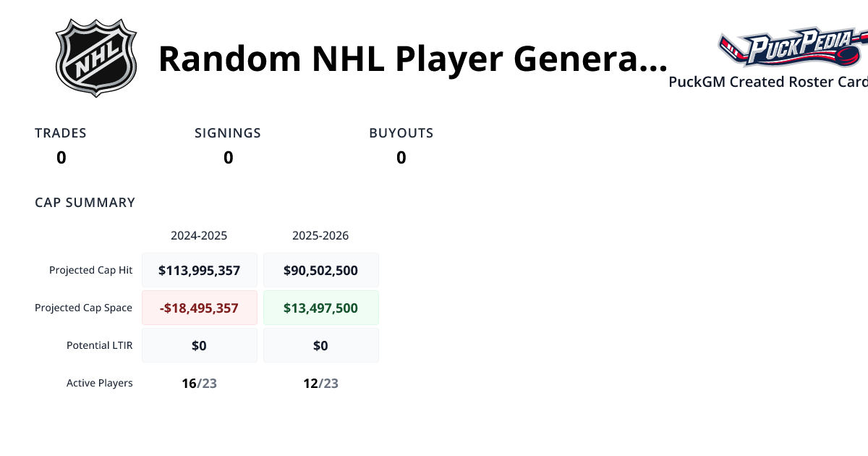Click the PuckGM Created Roster Card text
This screenshot has width=868, height=456.
pos(767,82)
